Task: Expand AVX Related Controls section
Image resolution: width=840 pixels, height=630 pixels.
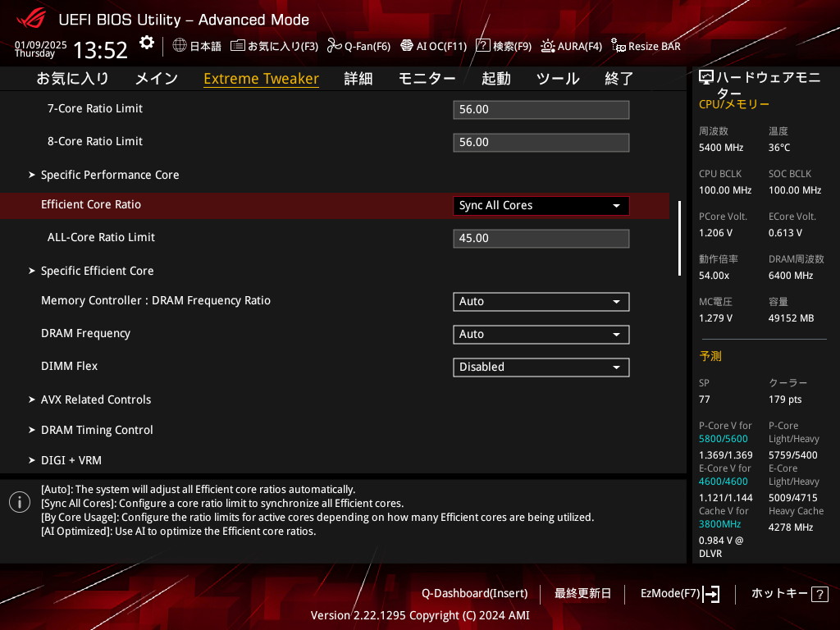Action: (96, 399)
